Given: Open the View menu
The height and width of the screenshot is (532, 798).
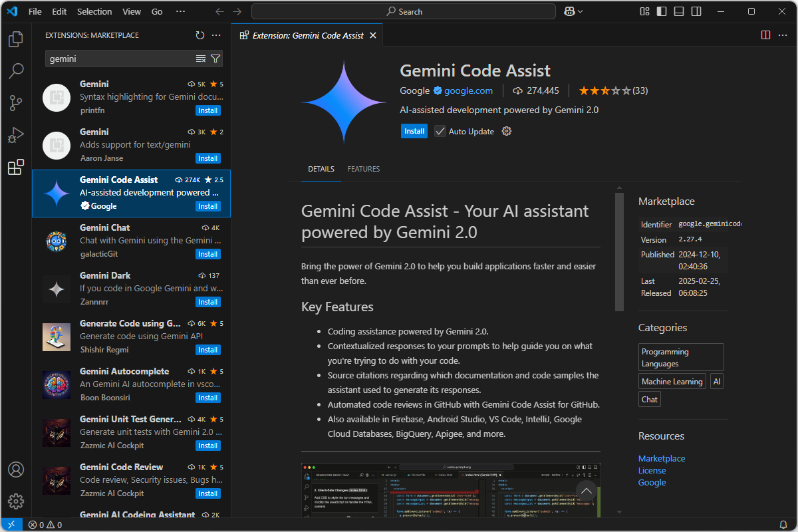Looking at the screenshot, I should click(x=131, y=11).
